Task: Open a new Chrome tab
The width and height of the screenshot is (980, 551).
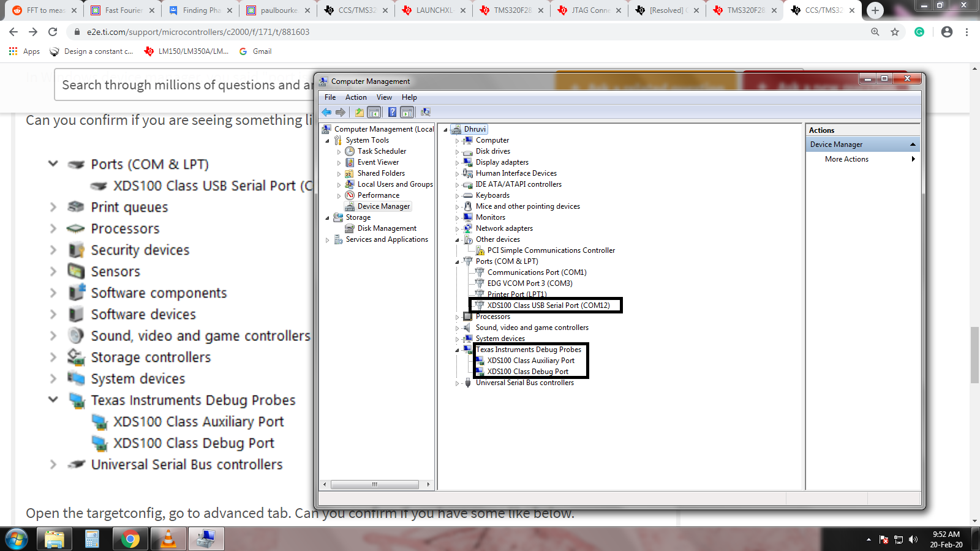Action: pos(875,10)
